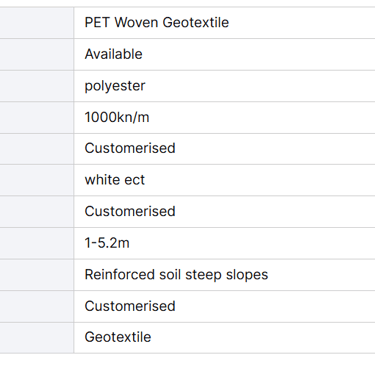
Task: Click gray label cell beside last-row Geotextile
Action: pos(37,337)
